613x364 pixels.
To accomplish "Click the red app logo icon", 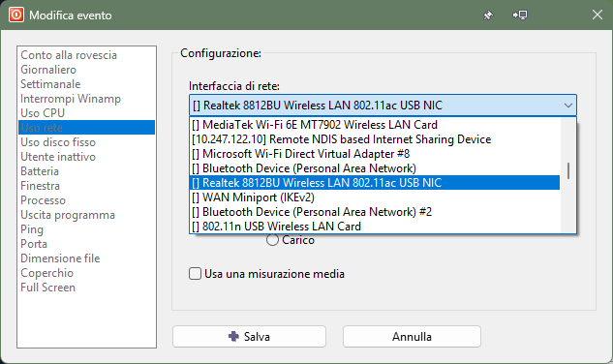I will (16, 15).
